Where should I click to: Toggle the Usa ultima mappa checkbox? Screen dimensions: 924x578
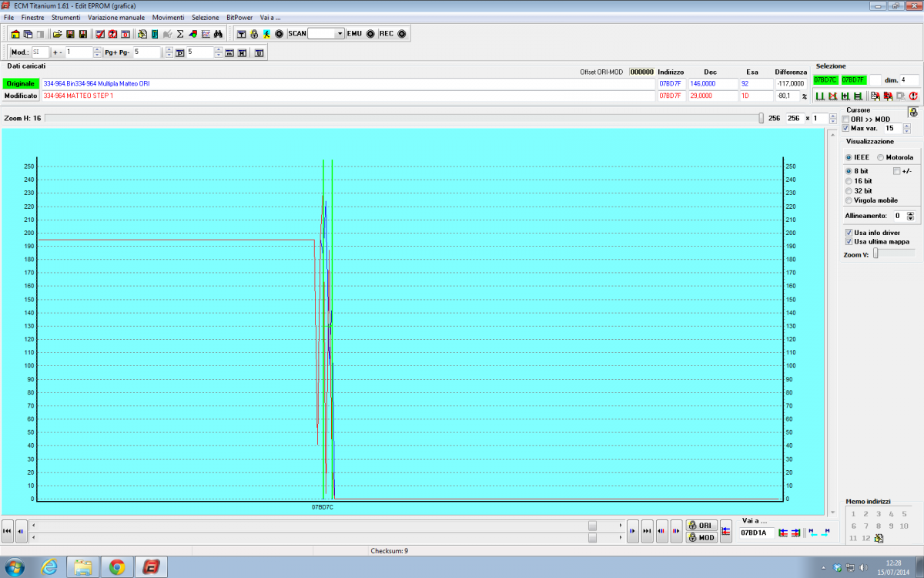click(849, 241)
